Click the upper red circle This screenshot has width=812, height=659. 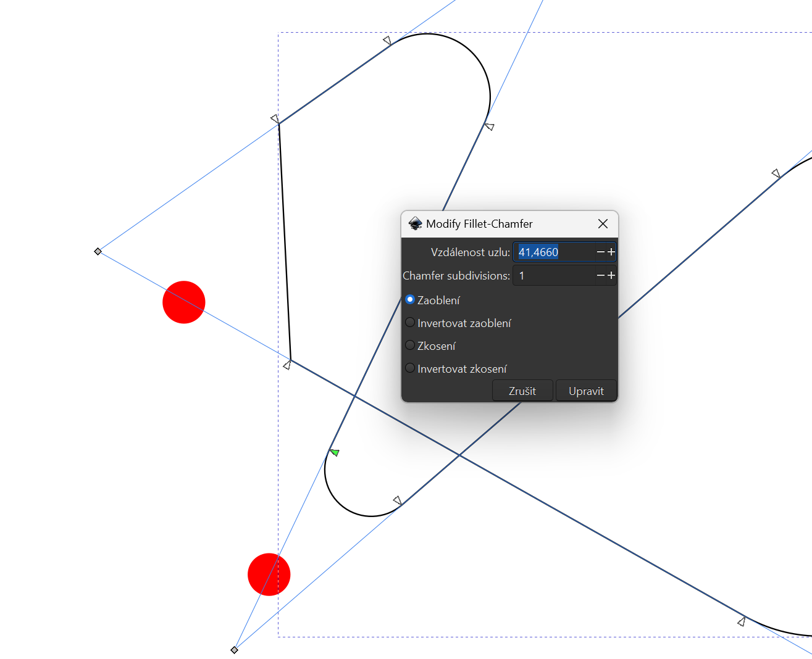point(183,302)
